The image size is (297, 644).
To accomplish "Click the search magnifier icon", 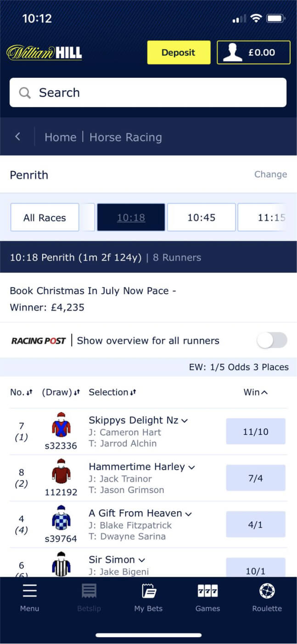I will tap(25, 92).
